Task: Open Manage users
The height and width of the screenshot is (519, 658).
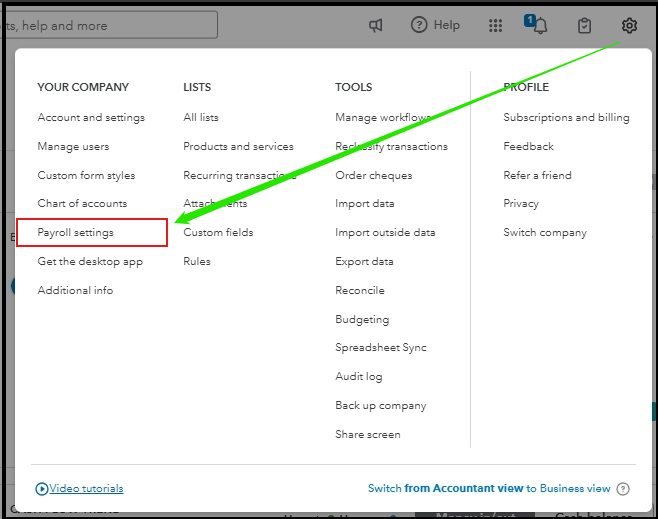Action: pos(73,146)
